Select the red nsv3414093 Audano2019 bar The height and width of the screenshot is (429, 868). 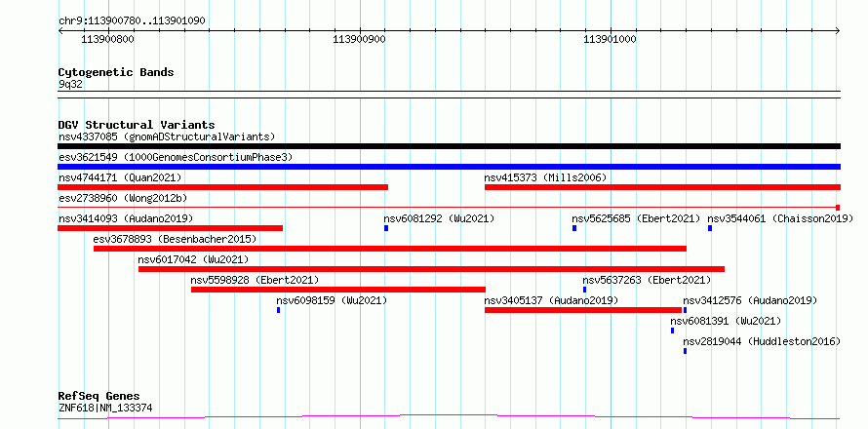(x=171, y=228)
